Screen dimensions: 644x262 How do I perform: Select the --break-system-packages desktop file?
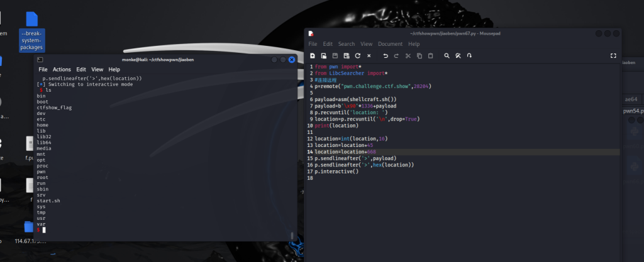pyautogui.click(x=31, y=31)
